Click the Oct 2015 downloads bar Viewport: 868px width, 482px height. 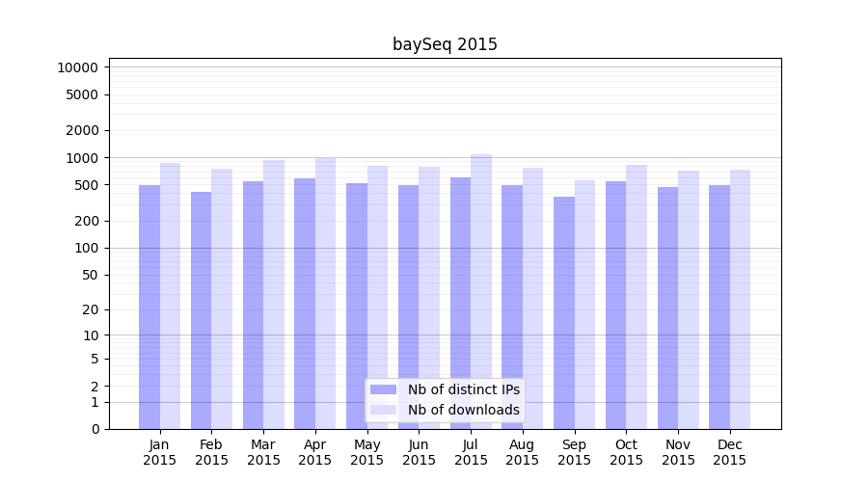(637, 297)
